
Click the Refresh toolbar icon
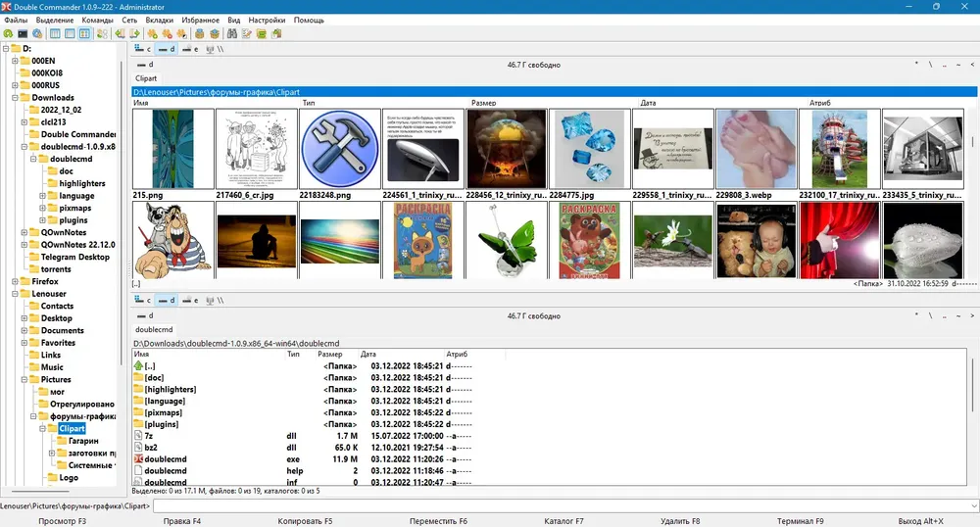(x=8, y=33)
